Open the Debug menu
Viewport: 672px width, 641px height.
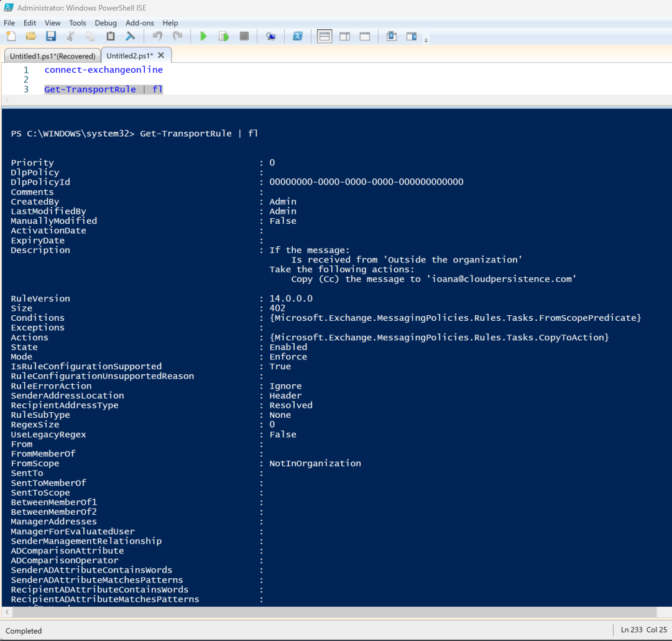[x=106, y=23]
